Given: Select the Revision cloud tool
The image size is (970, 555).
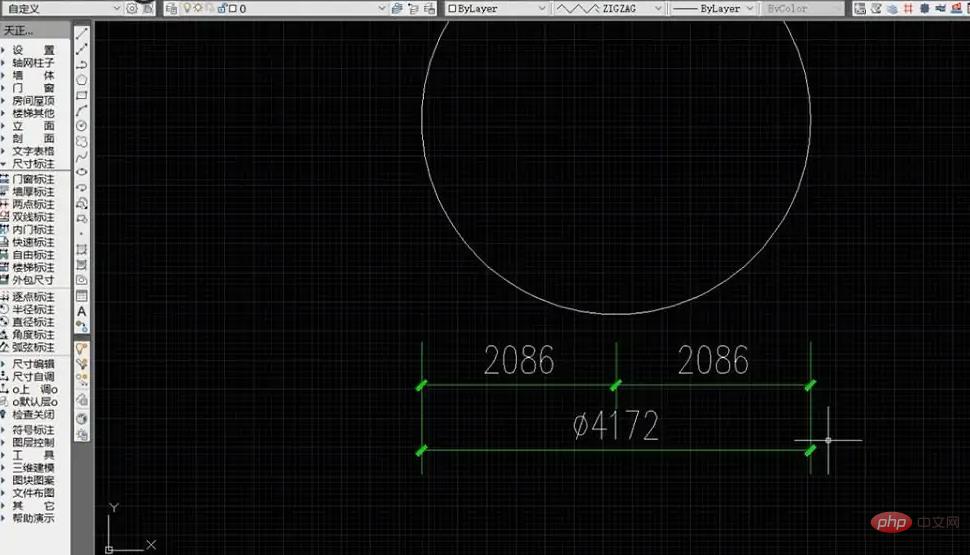Looking at the screenshot, I should pos(81,141).
